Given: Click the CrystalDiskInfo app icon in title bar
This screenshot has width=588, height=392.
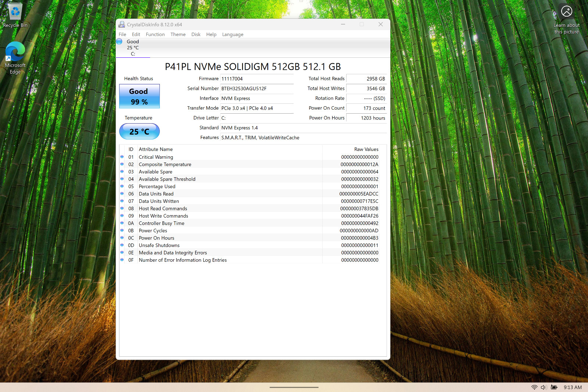Looking at the screenshot, I should pyautogui.click(x=122, y=24).
